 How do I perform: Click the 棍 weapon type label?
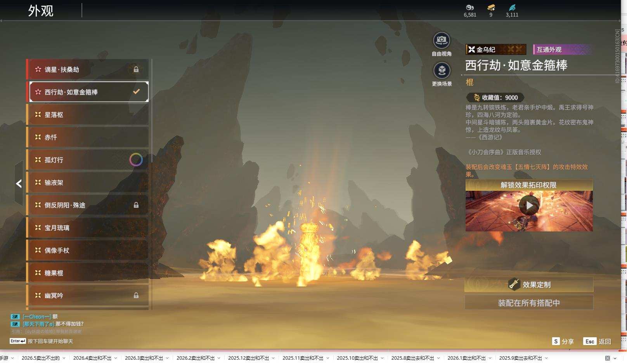[x=469, y=82]
